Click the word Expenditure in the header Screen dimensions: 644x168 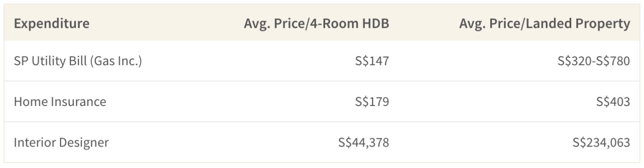pos(52,24)
